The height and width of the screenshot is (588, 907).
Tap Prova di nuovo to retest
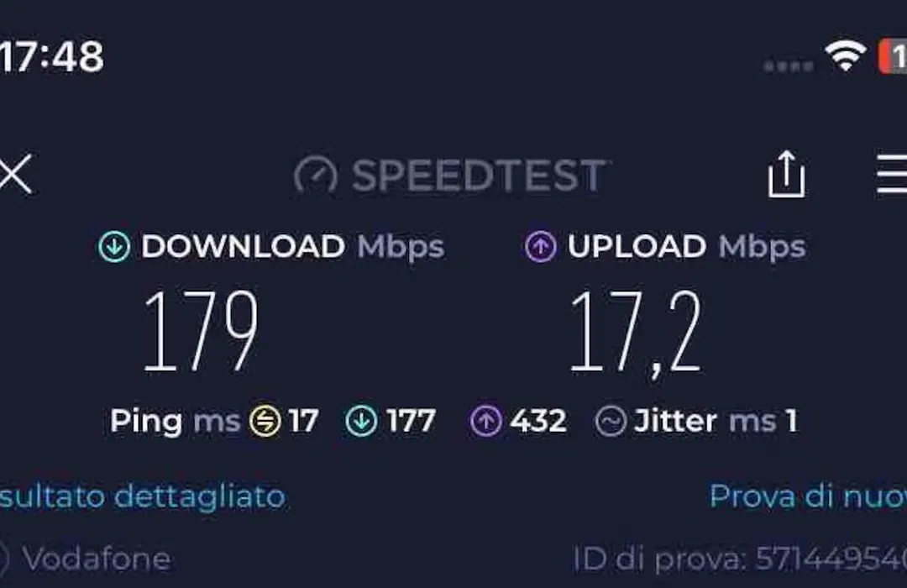[808, 496]
